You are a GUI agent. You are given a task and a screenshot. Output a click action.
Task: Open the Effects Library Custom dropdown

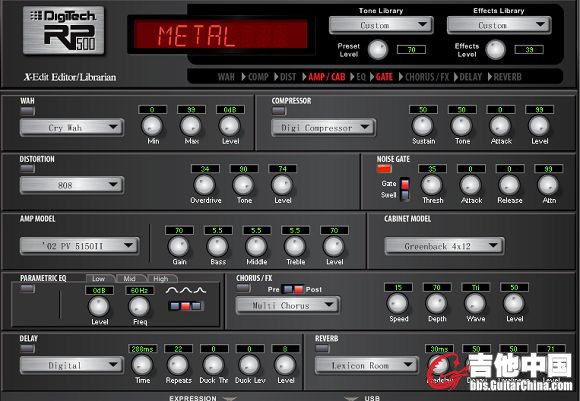499,25
